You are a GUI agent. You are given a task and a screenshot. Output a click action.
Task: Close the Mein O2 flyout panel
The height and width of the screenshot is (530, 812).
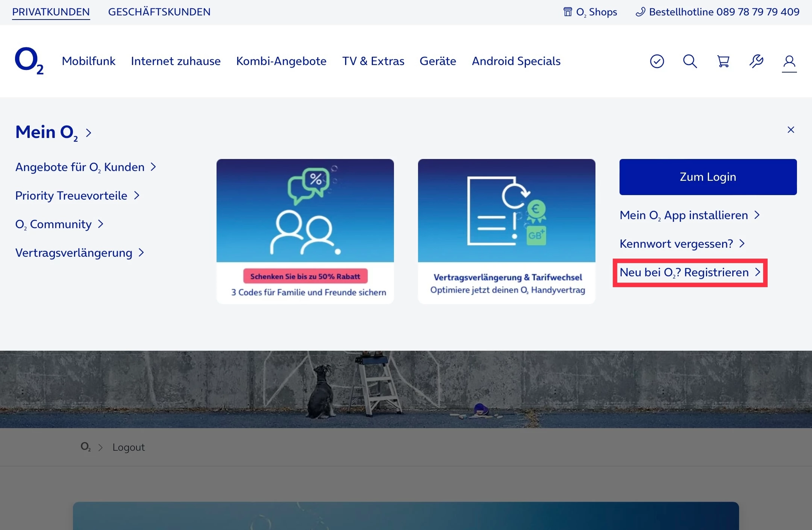click(x=791, y=130)
